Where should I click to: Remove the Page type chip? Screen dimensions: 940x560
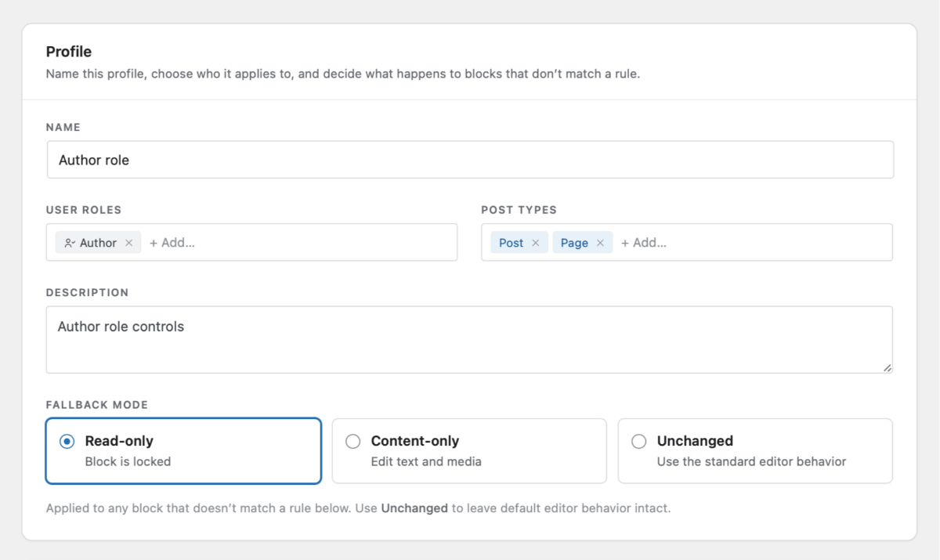[x=600, y=243]
